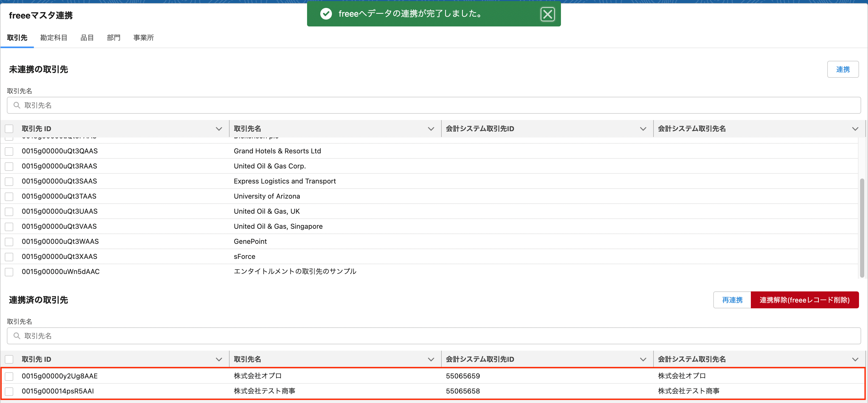Click green checkmark icon in success toast

326,14
